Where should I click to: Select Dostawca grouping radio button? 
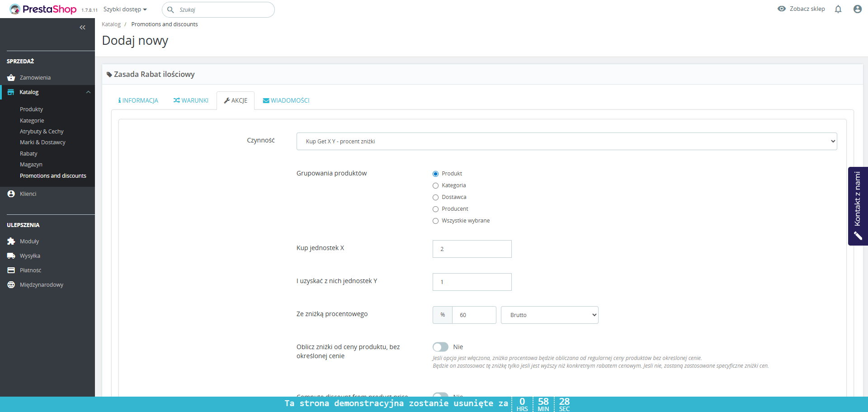435,197
